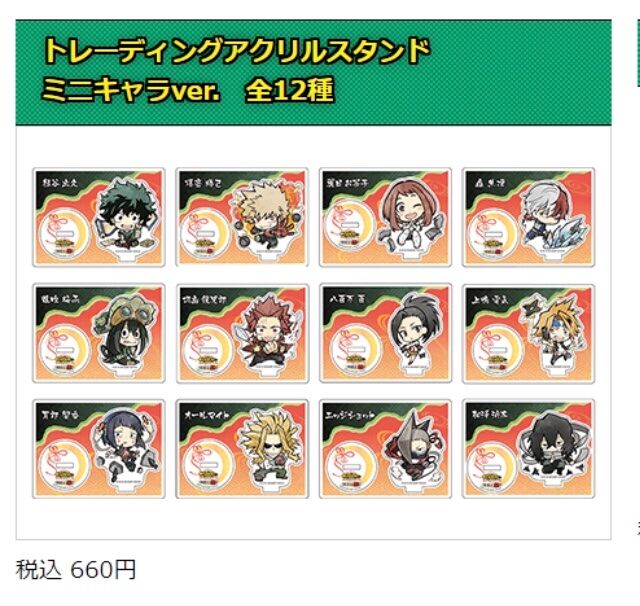Select the frog girl Tsuyu stand
Image resolution: width=640 pixels, height=606 pixels.
pyautogui.click(x=99, y=333)
